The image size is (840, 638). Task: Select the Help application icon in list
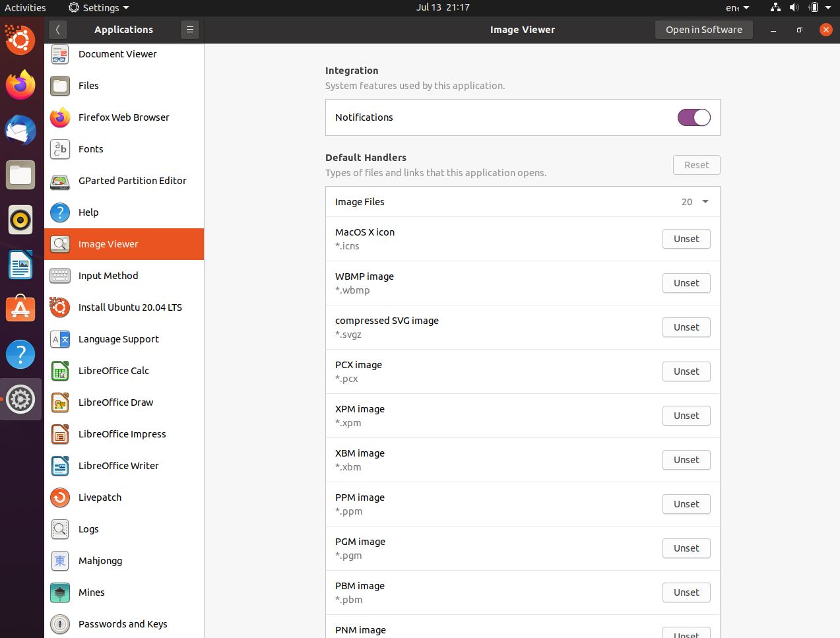click(x=60, y=212)
